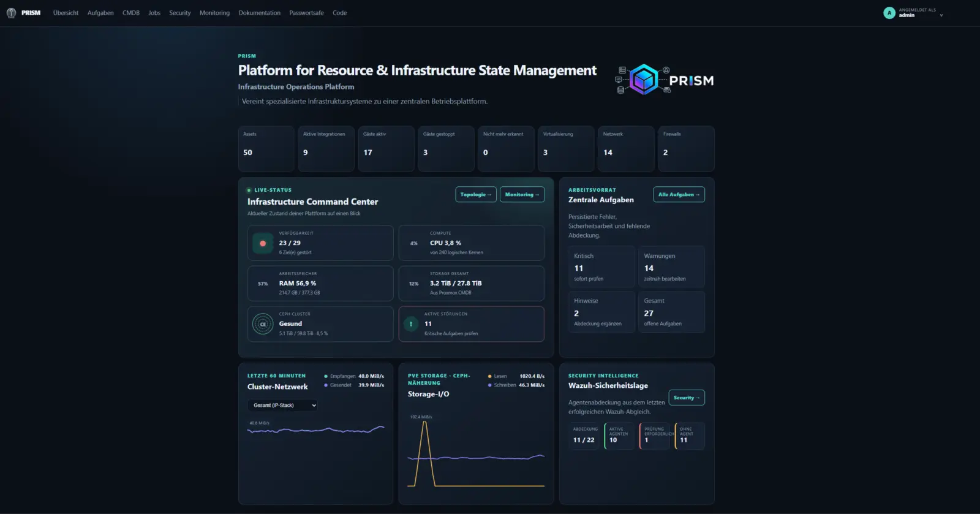Open the Gäste gestoppt 3 card
980x514 pixels.
coord(447,149)
